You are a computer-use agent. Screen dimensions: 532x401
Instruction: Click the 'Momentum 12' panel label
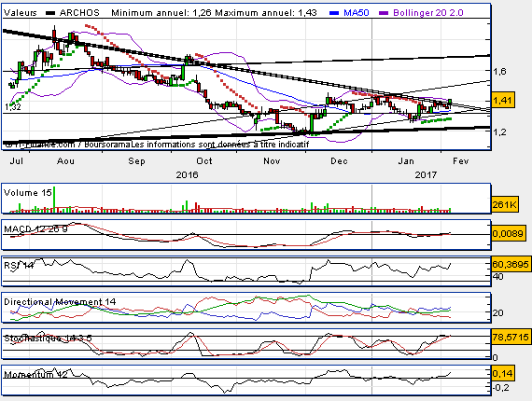point(35,374)
